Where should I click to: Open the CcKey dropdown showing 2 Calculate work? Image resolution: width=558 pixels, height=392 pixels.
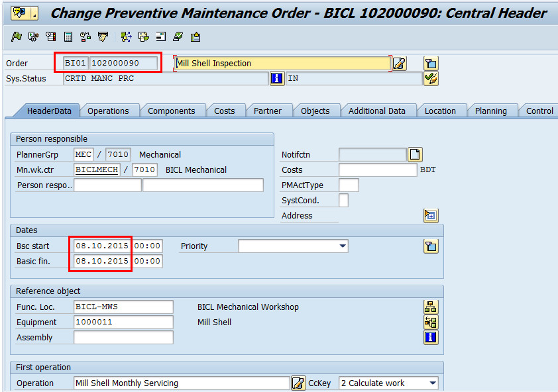click(x=432, y=383)
